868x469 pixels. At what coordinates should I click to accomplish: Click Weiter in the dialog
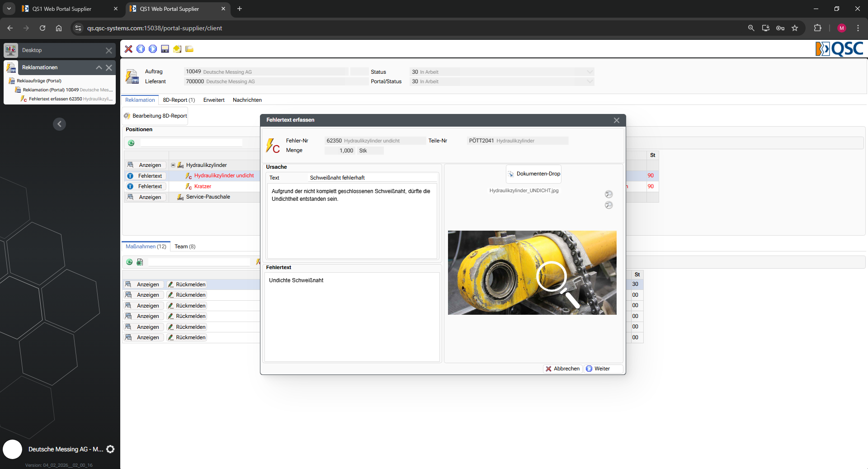[x=603, y=369]
